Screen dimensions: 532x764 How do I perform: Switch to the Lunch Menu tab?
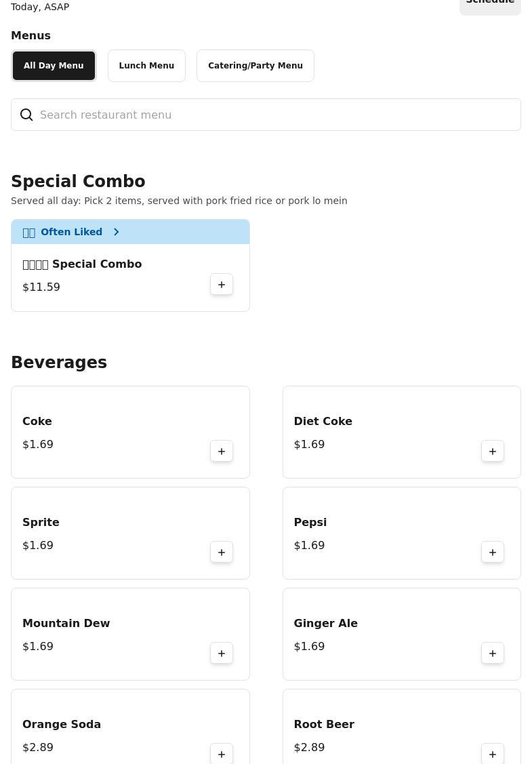point(146,66)
